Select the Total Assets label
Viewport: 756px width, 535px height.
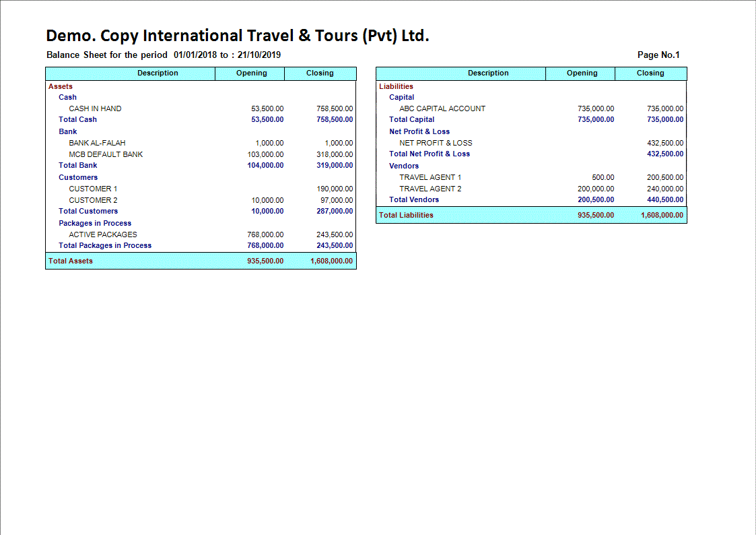click(x=71, y=261)
